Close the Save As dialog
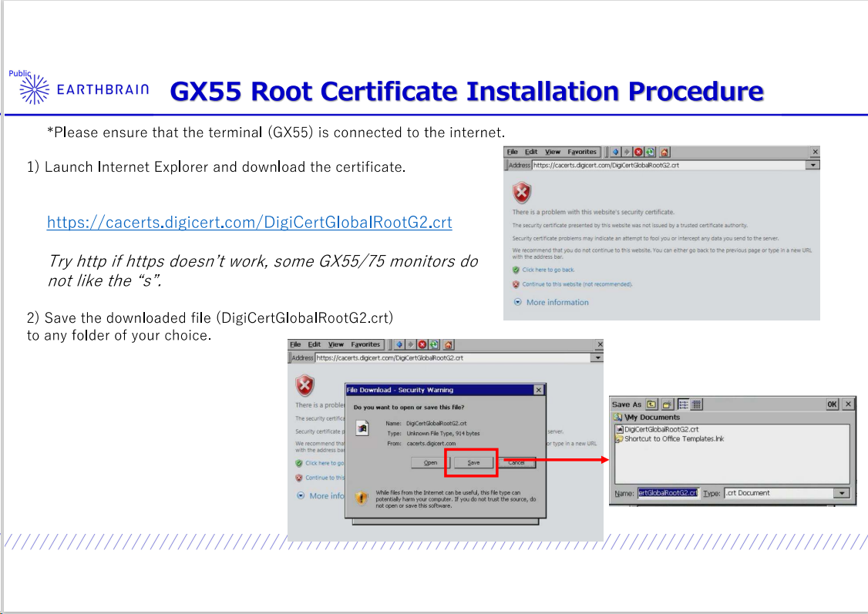Viewport: 868px width, 614px height. (x=848, y=404)
